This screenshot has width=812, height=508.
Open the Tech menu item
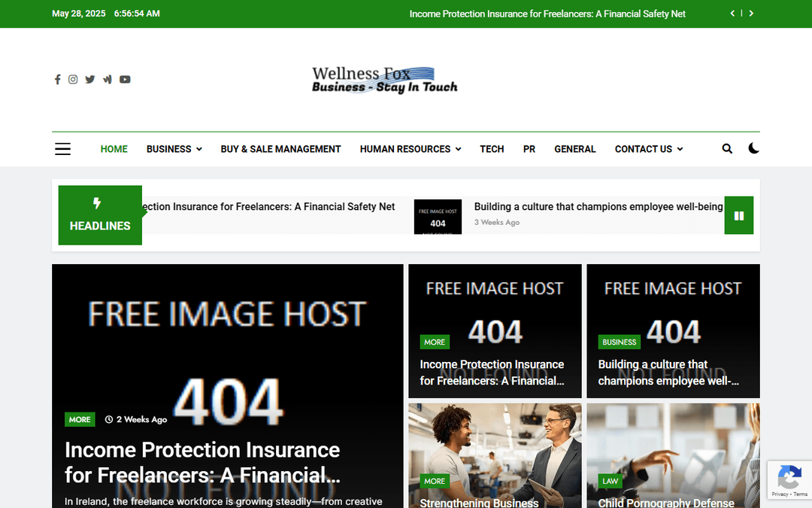click(492, 149)
